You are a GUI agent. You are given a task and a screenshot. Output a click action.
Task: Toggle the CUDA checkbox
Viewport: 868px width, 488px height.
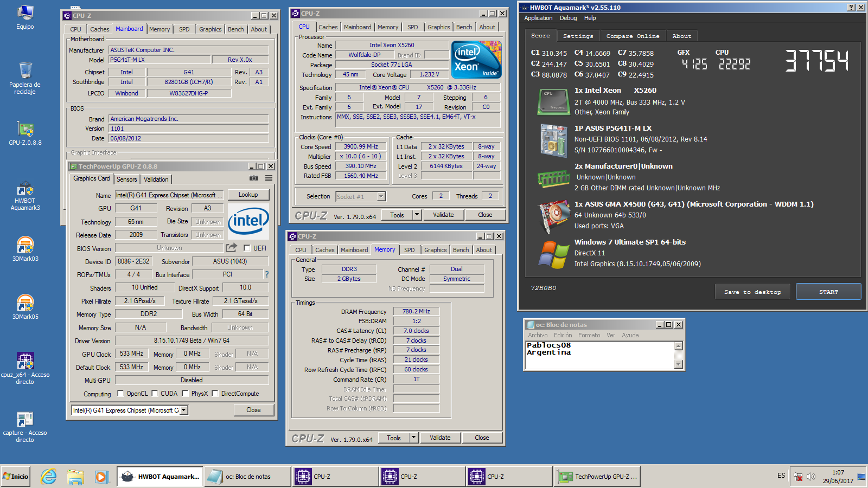(155, 393)
